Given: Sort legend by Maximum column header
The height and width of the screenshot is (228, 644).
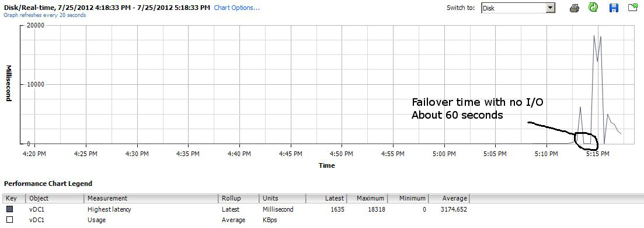Looking at the screenshot, I should [x=367, y=198].
